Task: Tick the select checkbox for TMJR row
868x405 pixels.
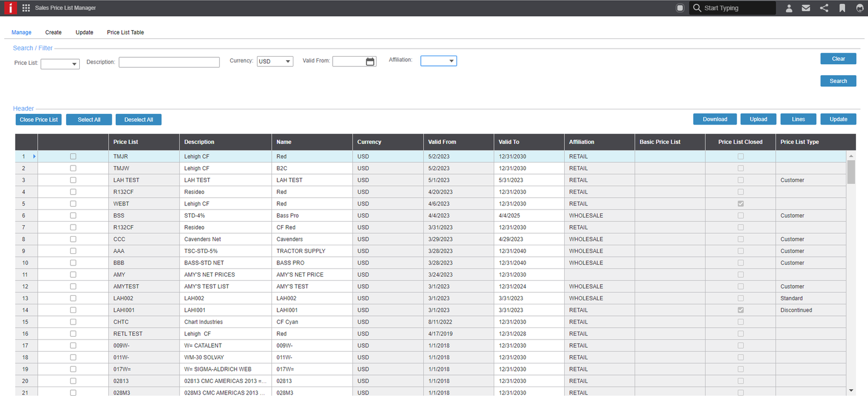Action: pos(73,156)
